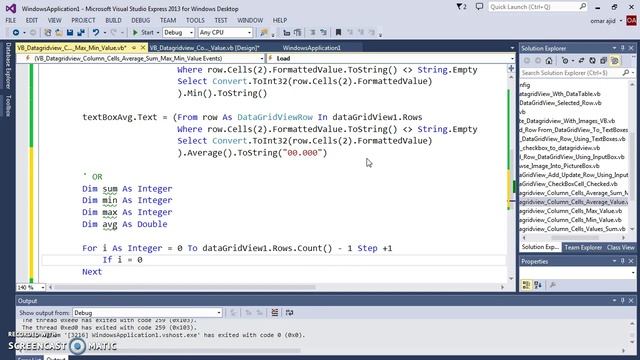Open the Toolbox side tab
640x360 pixels.
pyautogui.click(x=8, y=106)
